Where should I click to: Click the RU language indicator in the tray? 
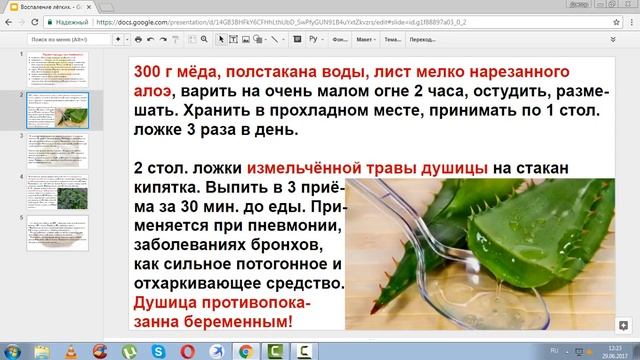tap(554, 351)
